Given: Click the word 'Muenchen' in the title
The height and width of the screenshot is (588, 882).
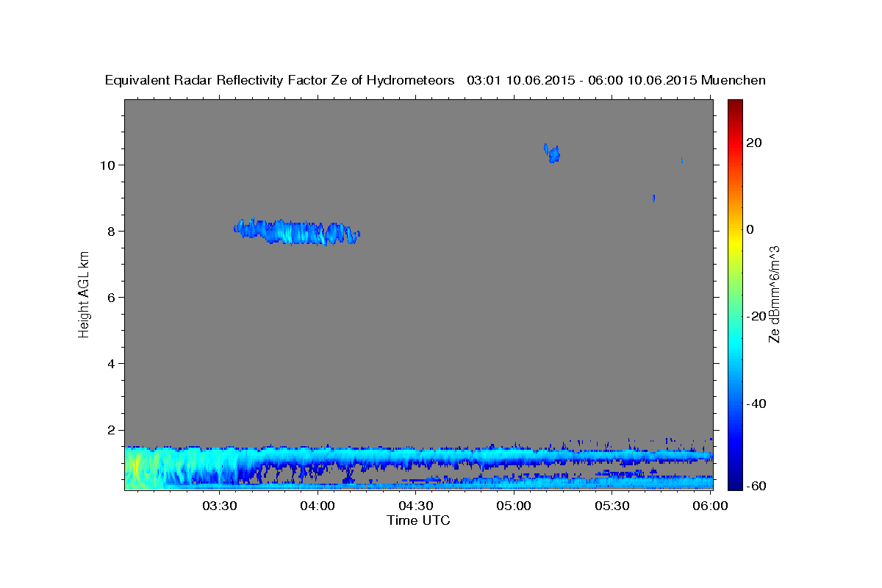Looking at the screenshot, I should point(734,80).
